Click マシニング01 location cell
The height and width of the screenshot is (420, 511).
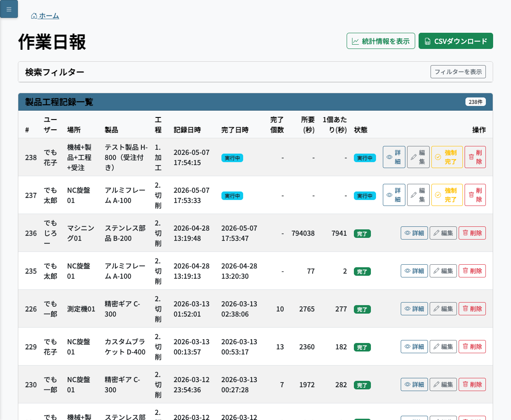81,233
